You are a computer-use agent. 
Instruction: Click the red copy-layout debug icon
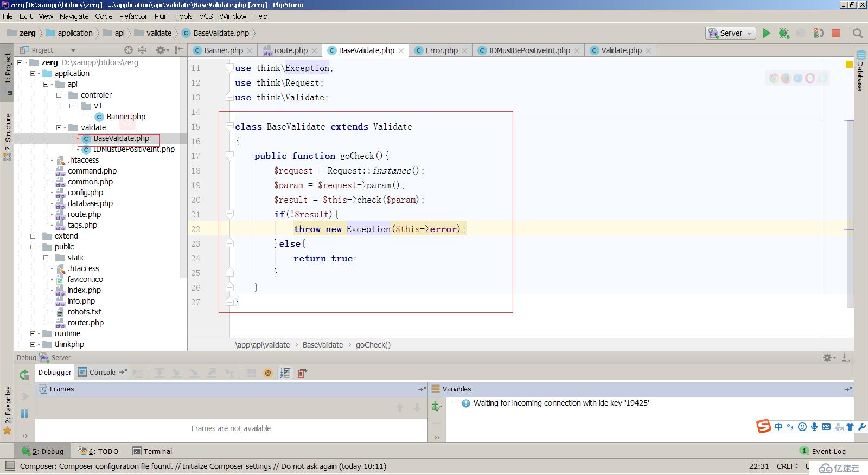pos(302,373)
